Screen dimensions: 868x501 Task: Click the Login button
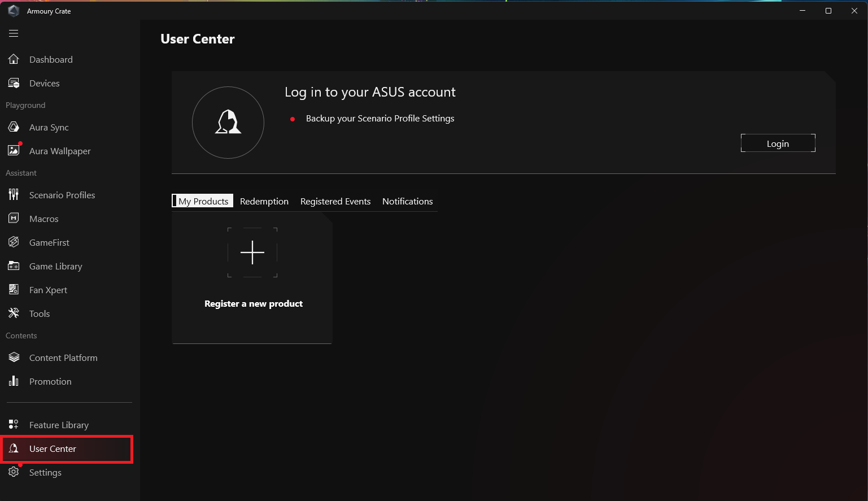point(778,143)
